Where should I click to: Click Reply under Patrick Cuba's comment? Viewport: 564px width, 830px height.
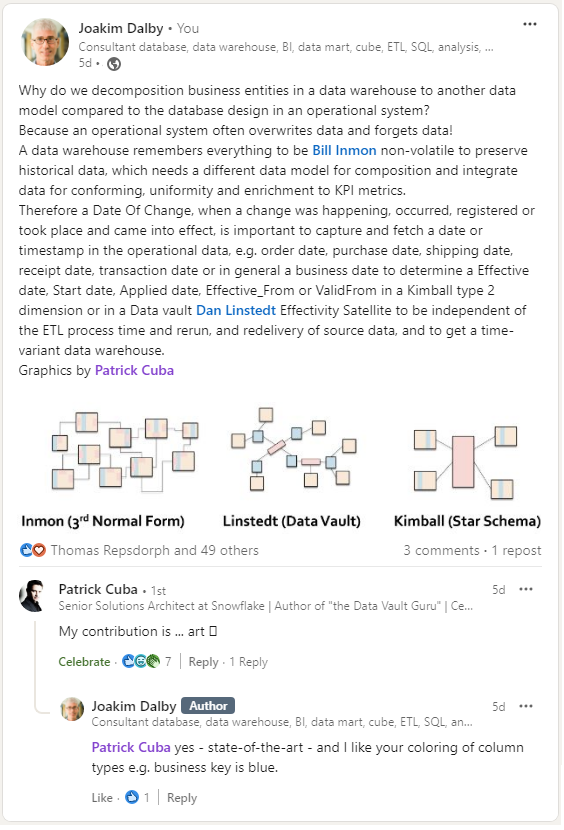point(203,662)
